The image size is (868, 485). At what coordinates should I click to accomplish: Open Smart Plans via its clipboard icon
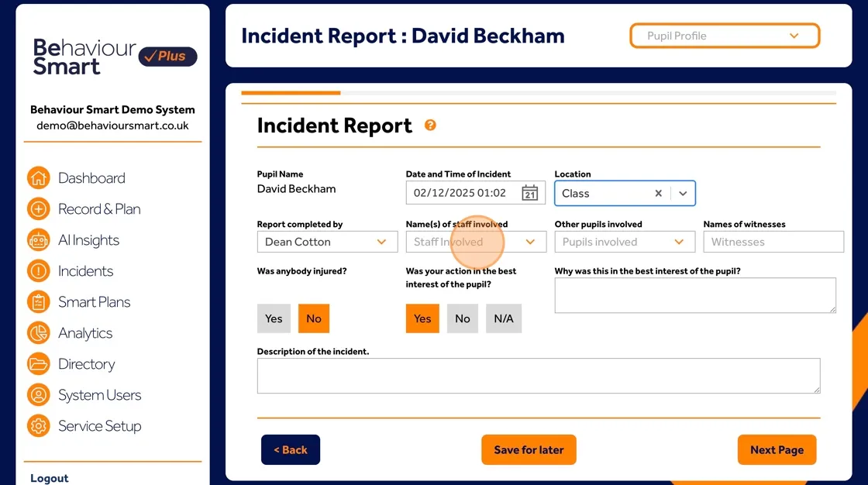pyautogui.click(x=38, y=302)
